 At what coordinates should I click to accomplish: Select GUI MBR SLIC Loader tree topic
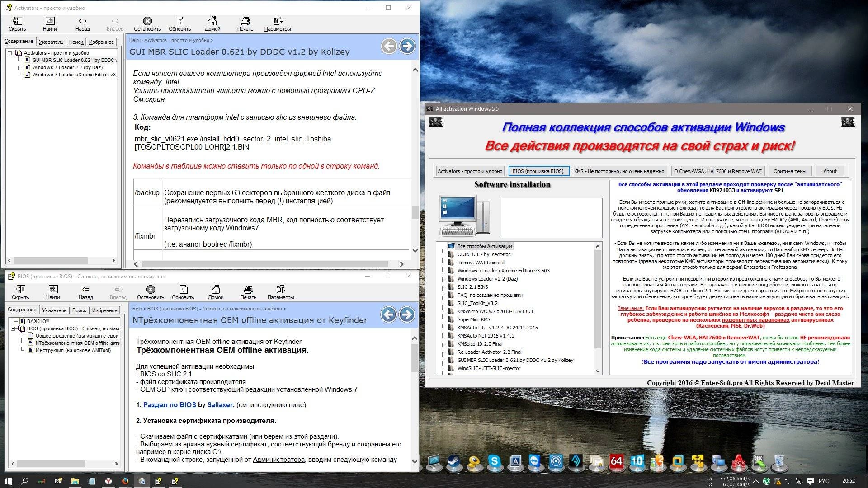pos(74,60)
